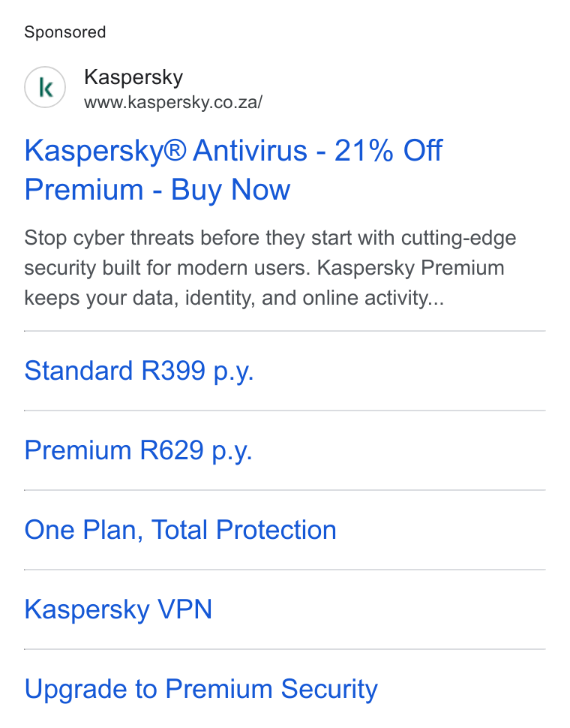The image size is (570, 728).
Task: Click the 'Kaspersky Premium keeps your data' sentence
Action: pos(264,283)
